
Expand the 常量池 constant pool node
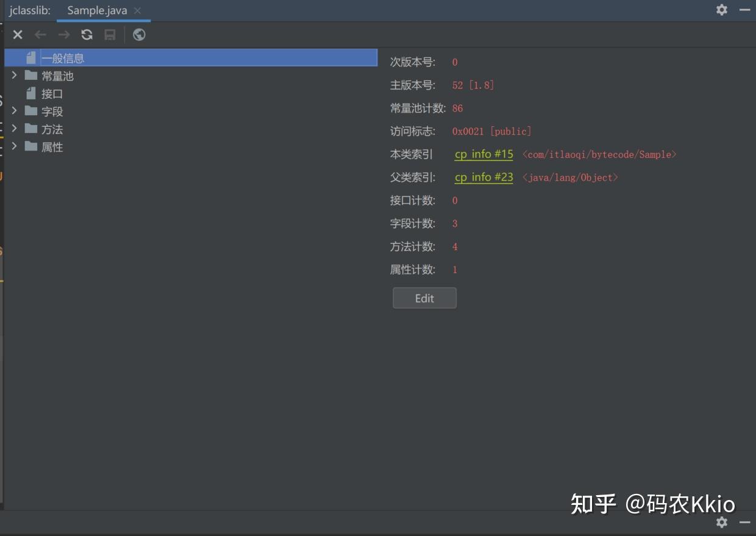point(14,76)
